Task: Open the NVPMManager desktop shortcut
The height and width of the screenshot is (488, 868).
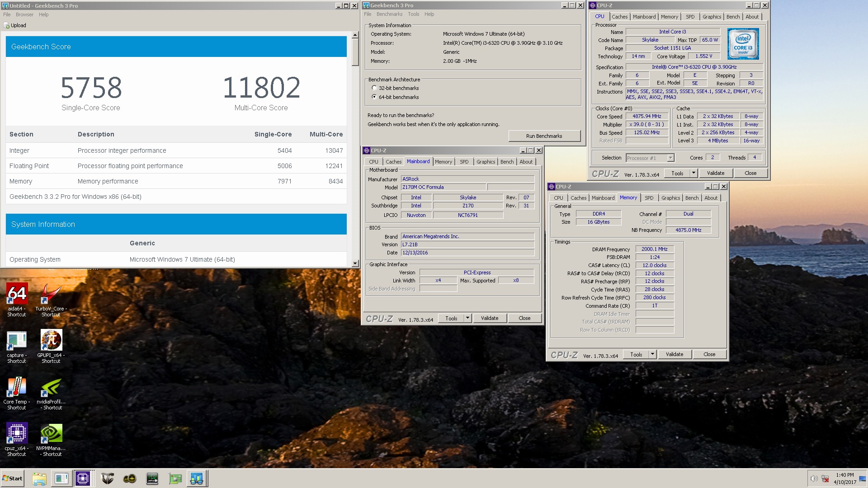Action: (x=51, y=440)
